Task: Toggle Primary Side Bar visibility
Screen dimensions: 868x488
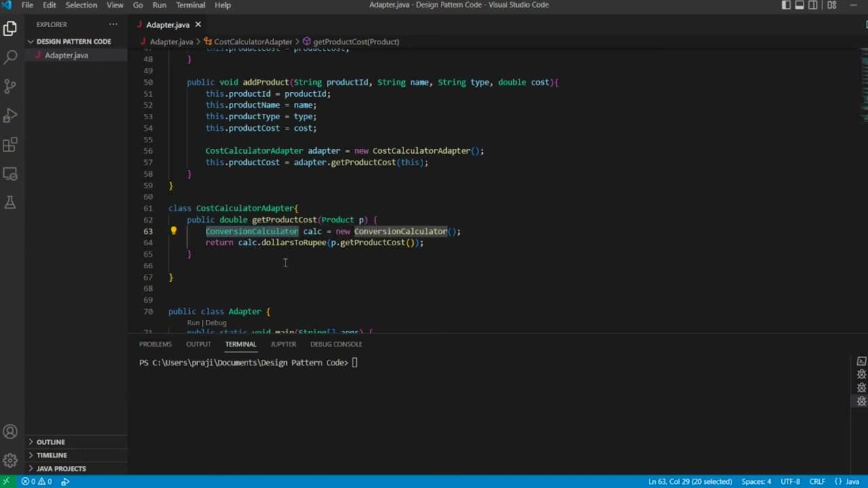Action: pyautogui.click(x=786, y=5)
